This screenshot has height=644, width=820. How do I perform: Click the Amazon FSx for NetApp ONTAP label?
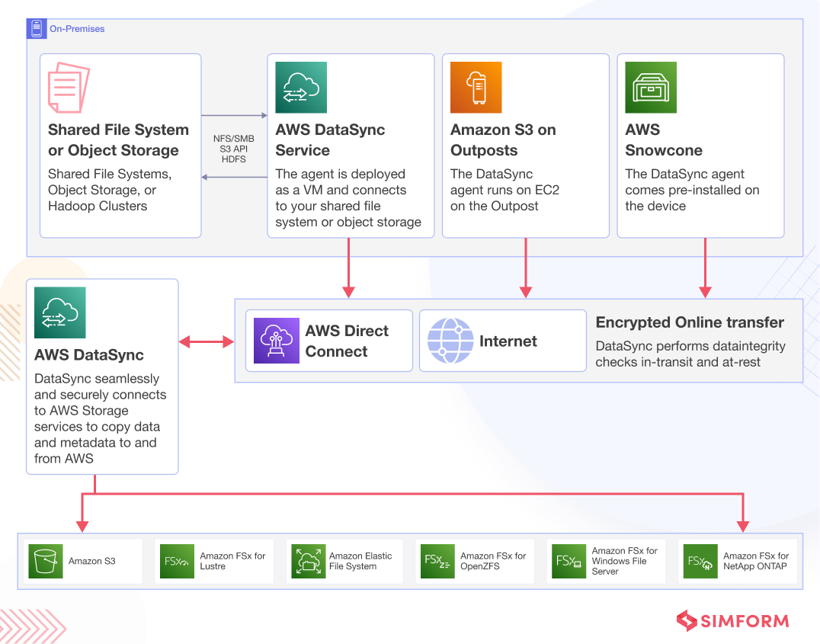click(756, 562)
